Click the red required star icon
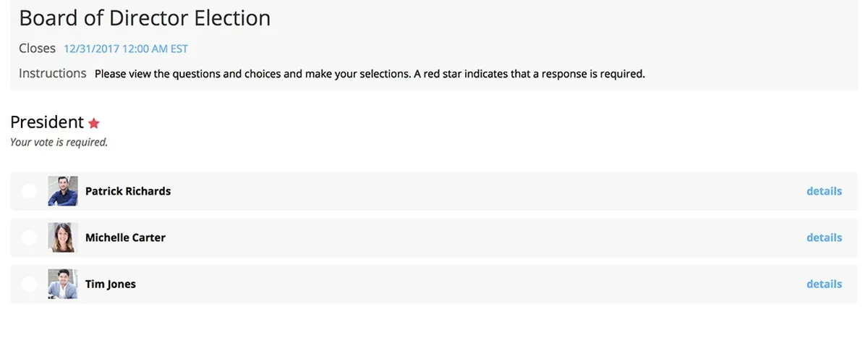 pyautogui.click(x=94, y=123)
